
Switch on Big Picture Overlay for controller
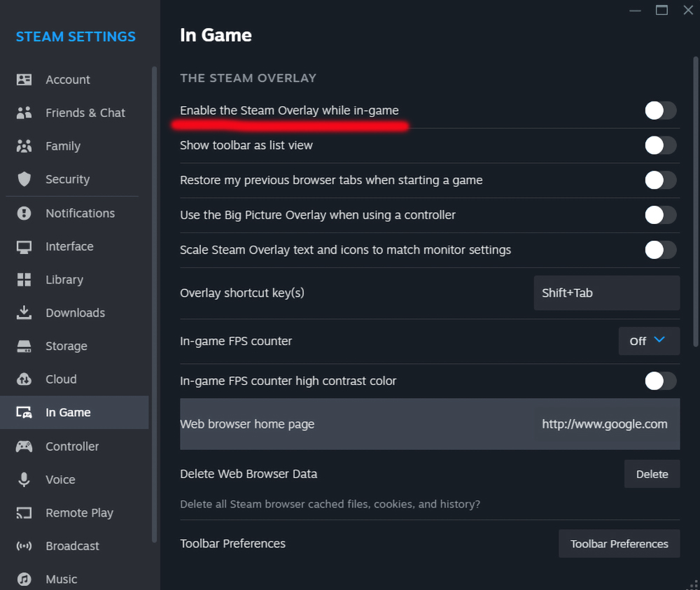click(660, 215)
